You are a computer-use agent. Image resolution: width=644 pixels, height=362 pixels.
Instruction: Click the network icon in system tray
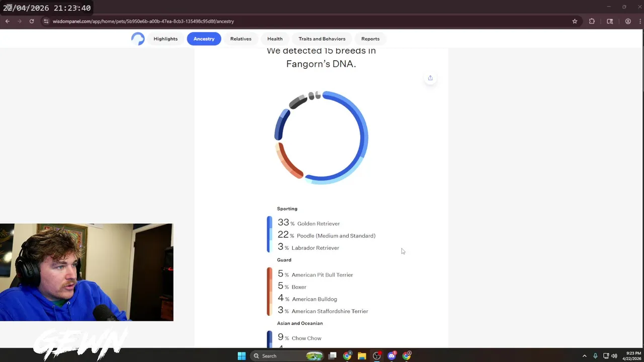pos(606,356)
